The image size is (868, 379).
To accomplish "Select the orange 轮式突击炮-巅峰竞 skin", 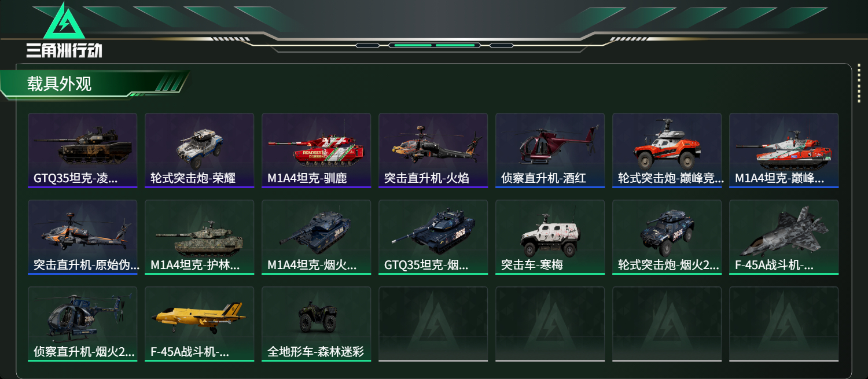I will pos(667,150).
